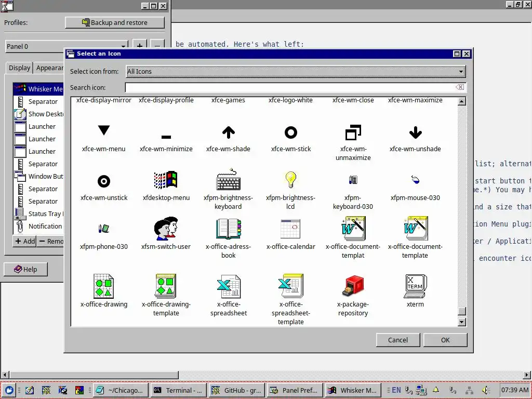The width and height of the screenshot is (532, 399).
Task: Switch to Terminal window in taskbar
Action: point(178,390)
